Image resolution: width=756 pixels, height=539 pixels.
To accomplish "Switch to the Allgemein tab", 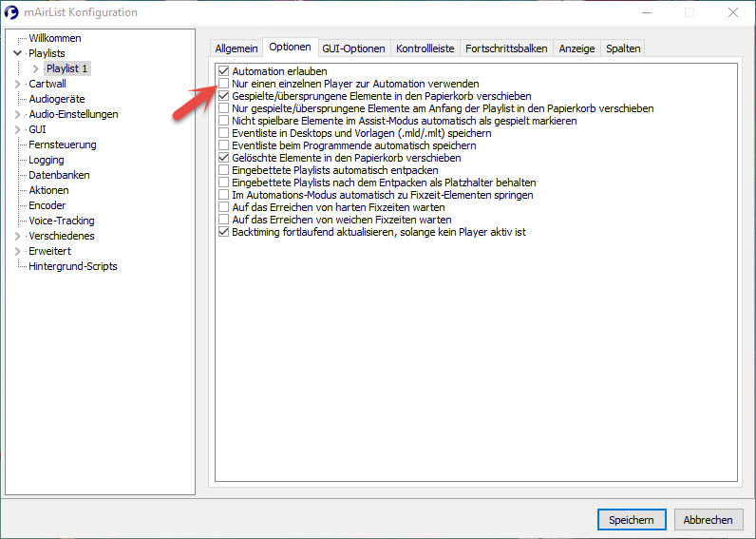I will (x=236, y=48).
